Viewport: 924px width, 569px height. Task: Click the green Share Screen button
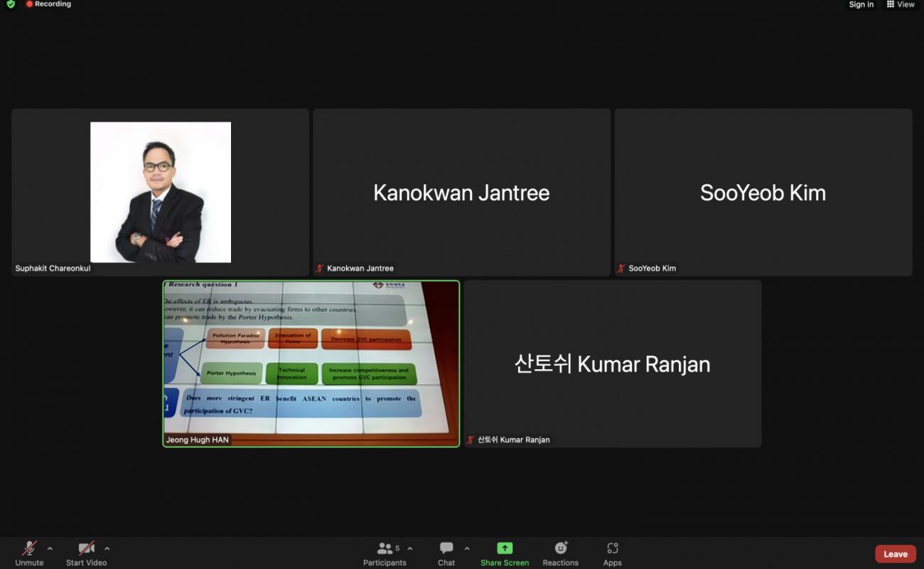point(505,553)
